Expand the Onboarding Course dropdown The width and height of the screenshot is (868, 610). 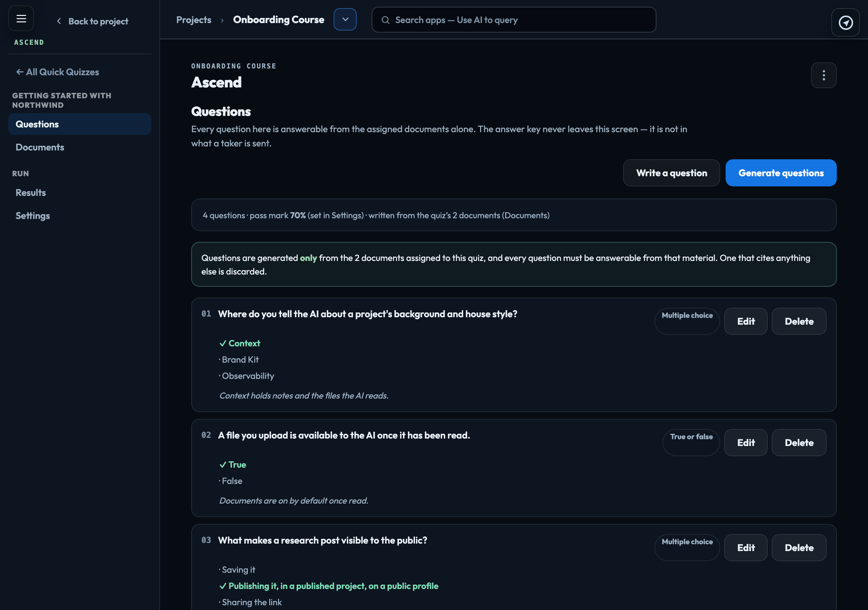pyautogui.click(x=345, y=20)
